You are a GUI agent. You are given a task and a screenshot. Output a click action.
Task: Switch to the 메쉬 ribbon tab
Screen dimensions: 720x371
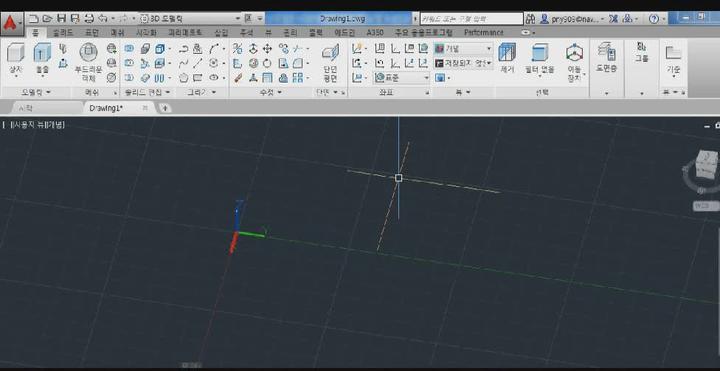coord(117,33)
